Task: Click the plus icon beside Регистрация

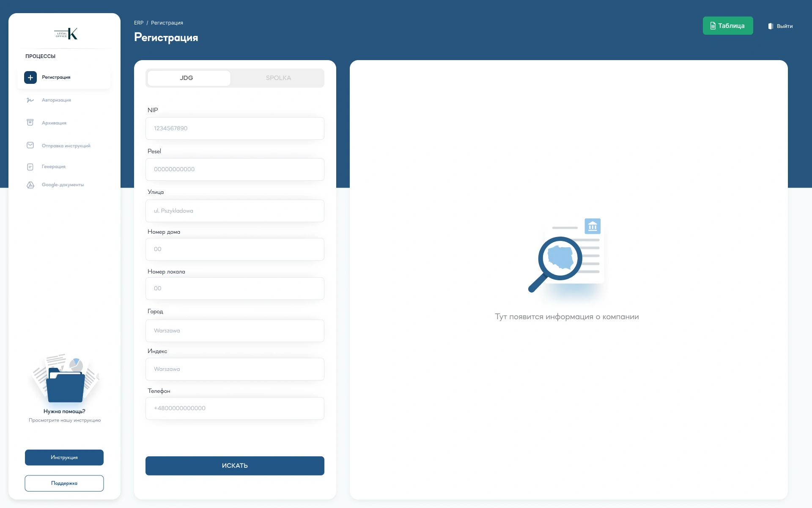Action: tap(30, 77)
